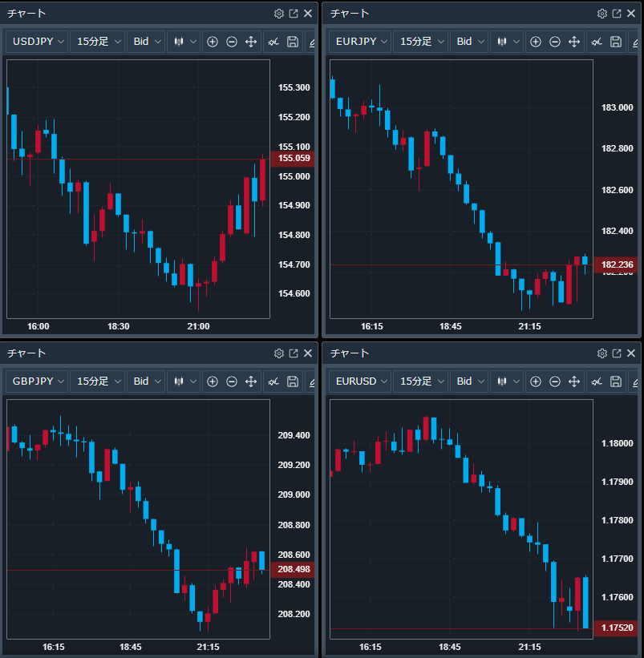Open Bid price type dropdown in GBPJPY chart
Viewport: 644px width, 658px height.
146,381
